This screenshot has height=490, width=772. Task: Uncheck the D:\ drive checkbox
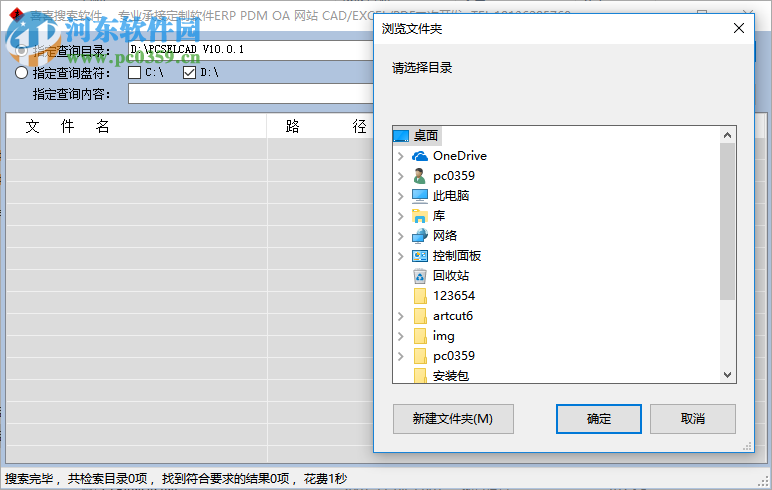click(190, 72)
